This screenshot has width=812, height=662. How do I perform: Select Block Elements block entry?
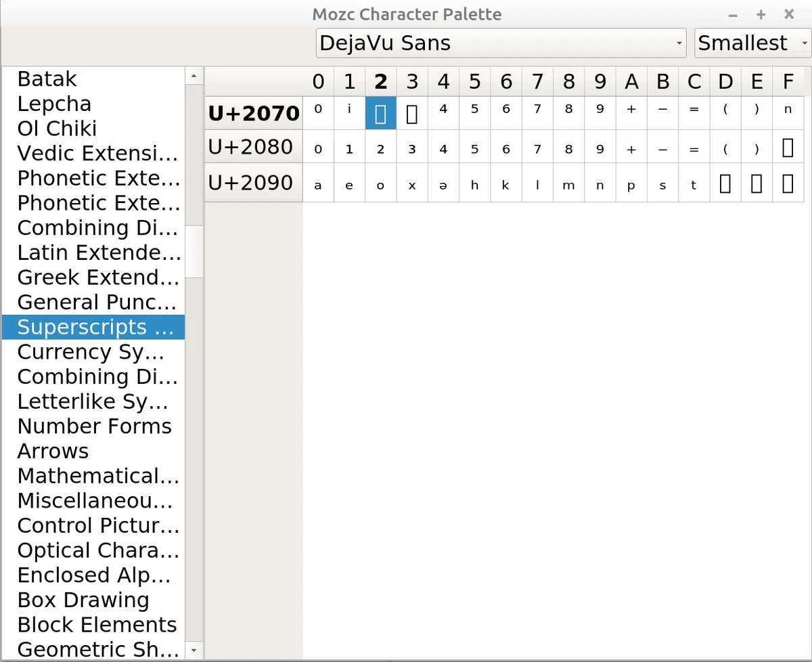click(x=93, y=625)
